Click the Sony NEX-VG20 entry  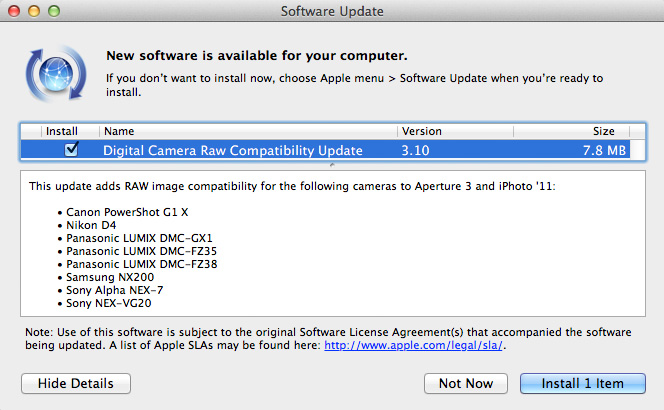pyautogui.click(x=108, y=303)
